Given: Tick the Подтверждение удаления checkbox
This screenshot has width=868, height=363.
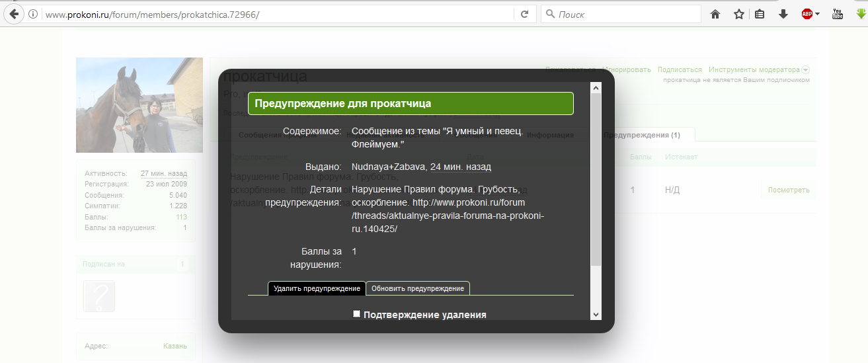Looking at the screenshot, I should (x=357, y=314).
